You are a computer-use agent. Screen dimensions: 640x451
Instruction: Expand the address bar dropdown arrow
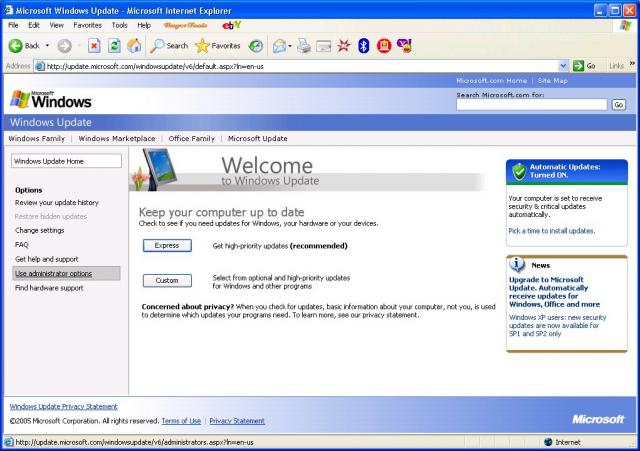coord(563,66)
